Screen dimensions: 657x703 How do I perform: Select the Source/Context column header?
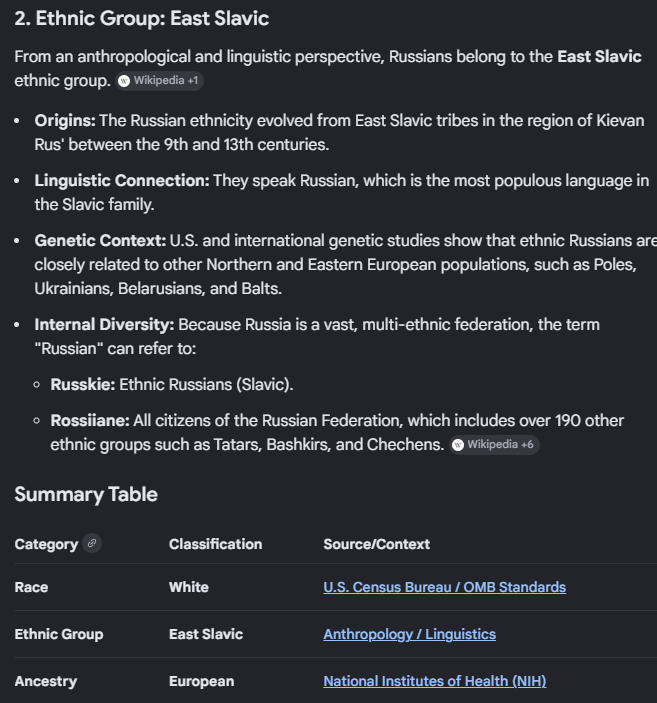tap(376, 544)
